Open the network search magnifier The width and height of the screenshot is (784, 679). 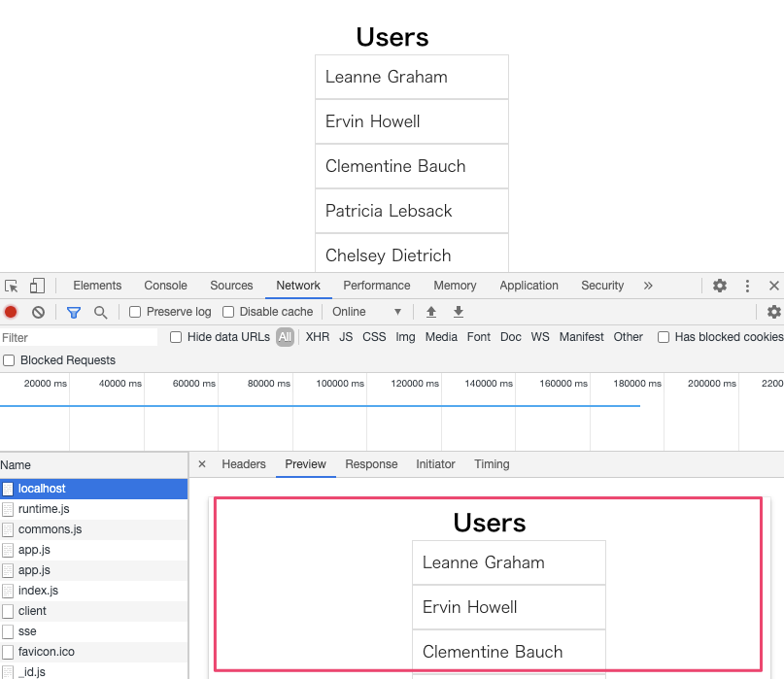pos(100,312)
